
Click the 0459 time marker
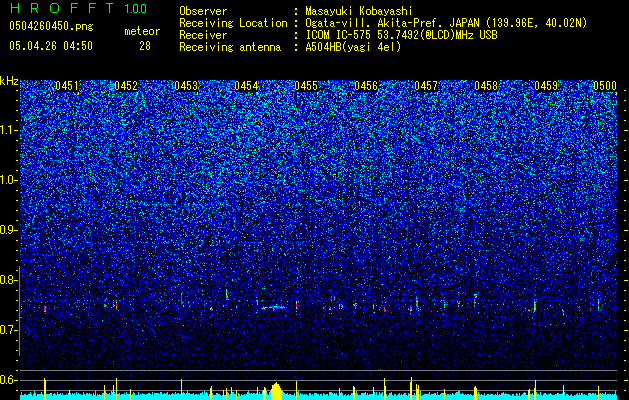point(546,86)
